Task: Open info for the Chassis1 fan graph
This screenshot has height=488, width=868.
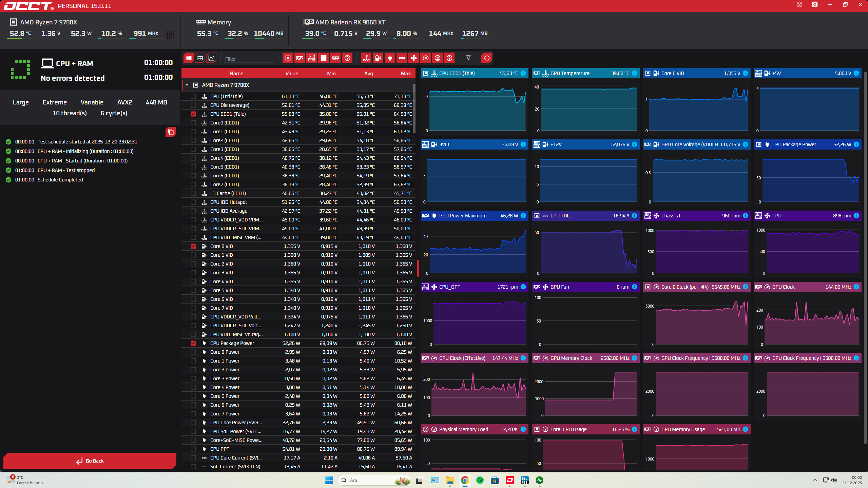Action: pyautogui.click(x=745, y=216)
